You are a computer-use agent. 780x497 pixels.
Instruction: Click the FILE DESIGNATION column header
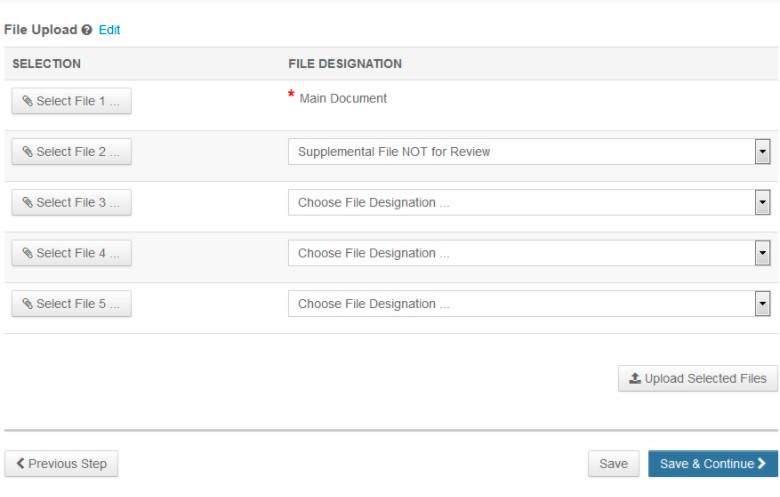coord(345,64)
